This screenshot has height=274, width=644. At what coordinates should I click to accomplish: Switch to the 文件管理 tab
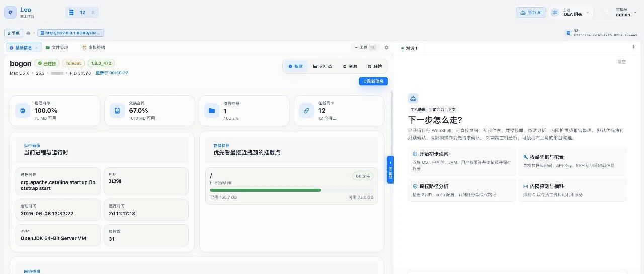point(57,48)
